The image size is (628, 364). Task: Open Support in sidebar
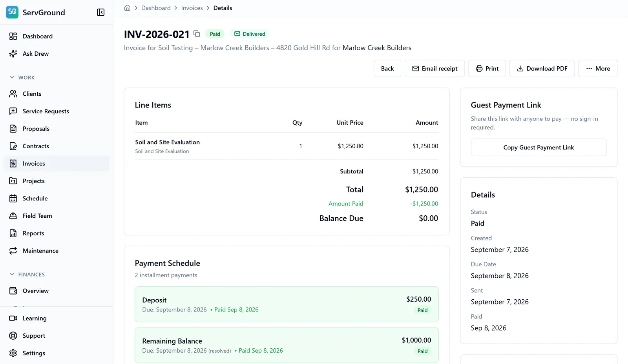pos(57,336)
